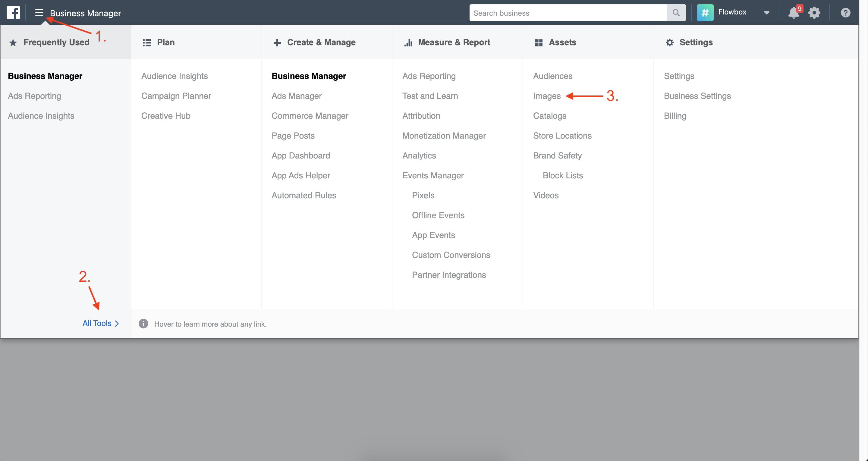Open the notifications bell icon
868x461 pixels.
click(793, 13)
